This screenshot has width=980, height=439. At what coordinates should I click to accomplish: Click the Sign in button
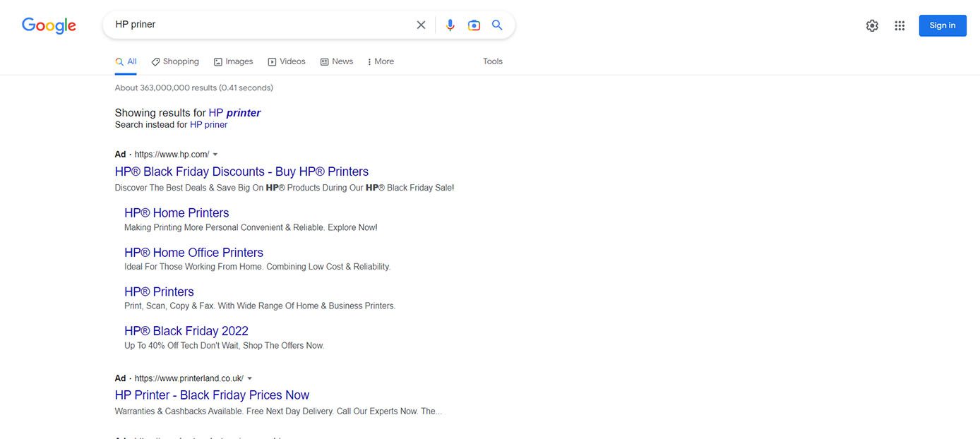[943, 25]
